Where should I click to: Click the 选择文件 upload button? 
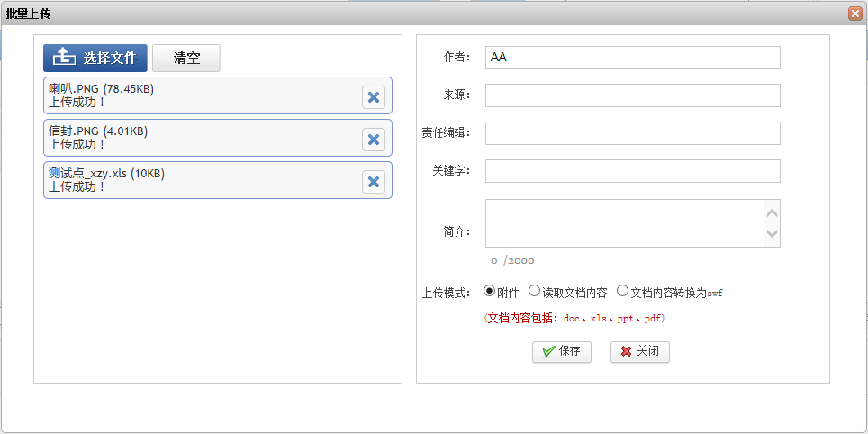pyautogui.click(x=95, y=59)
